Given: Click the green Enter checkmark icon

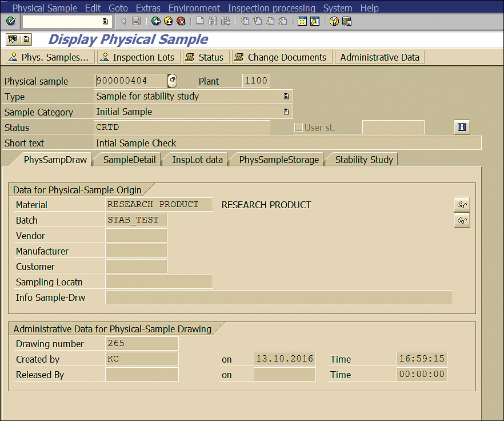Looking at the screenshot, I should (11, 21).
